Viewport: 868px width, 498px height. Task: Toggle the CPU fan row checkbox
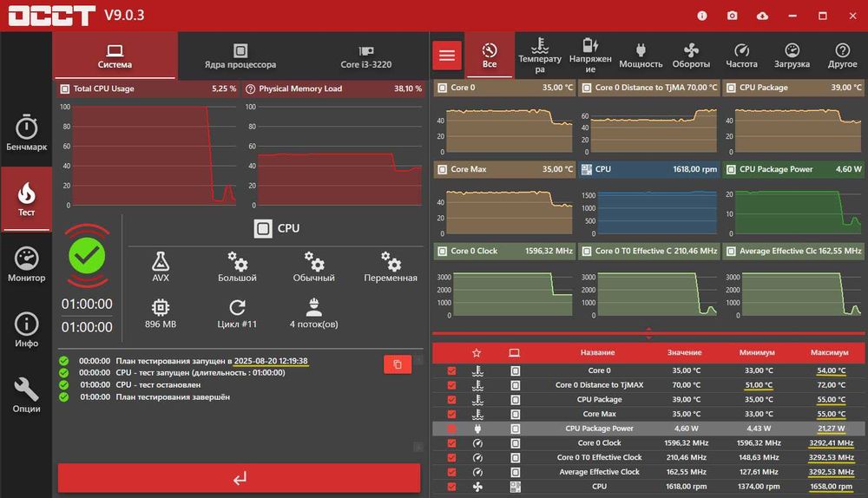point(451,487)
